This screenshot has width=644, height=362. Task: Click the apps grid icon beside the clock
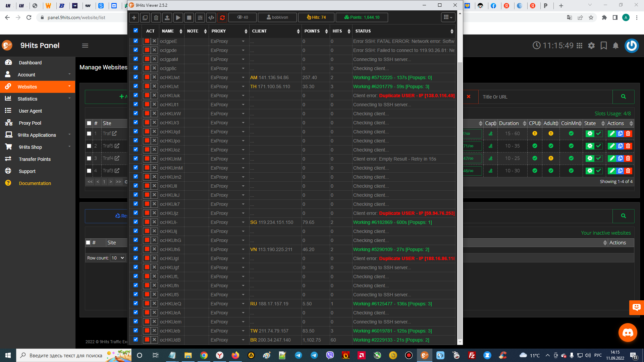(579, 46)
